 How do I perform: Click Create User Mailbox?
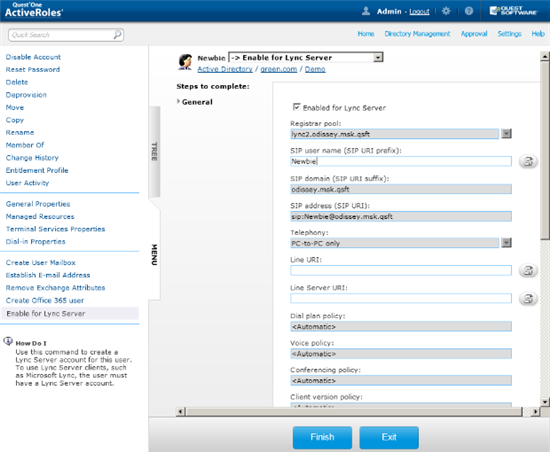pyautogui.click(x=41, y=263)
